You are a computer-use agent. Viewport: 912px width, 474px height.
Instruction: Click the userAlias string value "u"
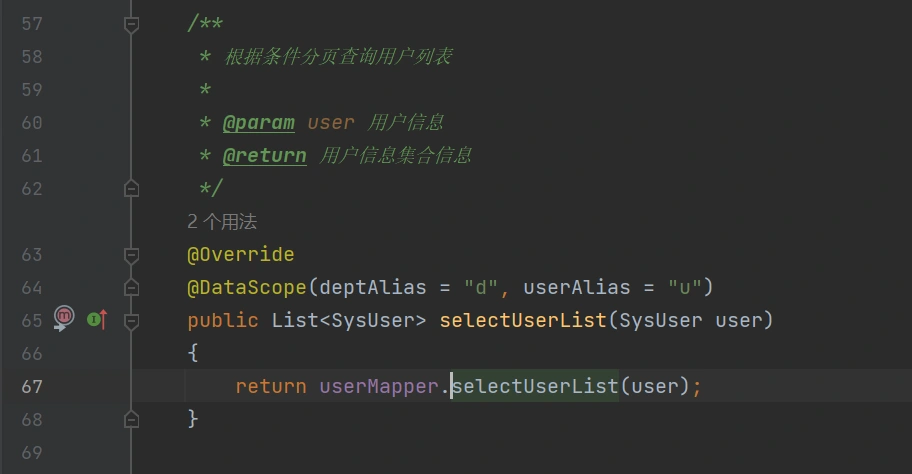point(685,288)
